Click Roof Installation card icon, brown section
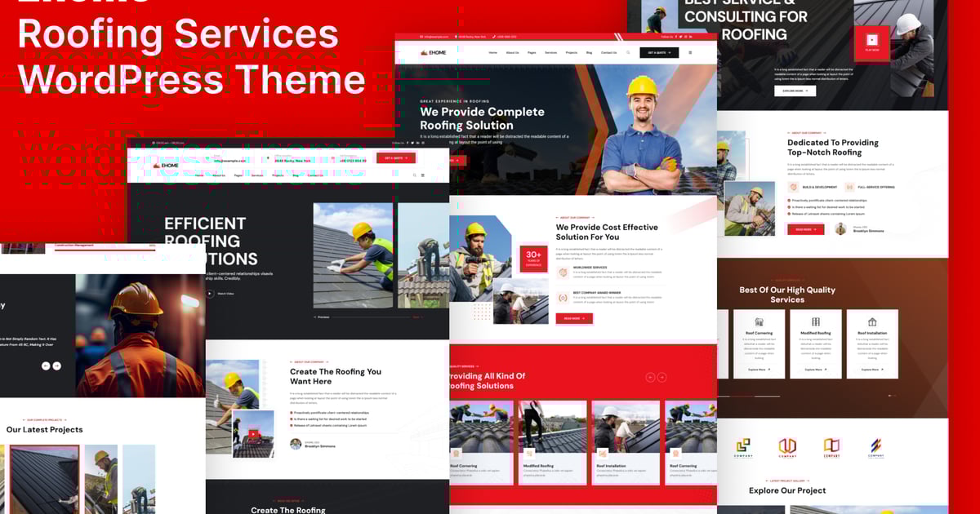 872,322
